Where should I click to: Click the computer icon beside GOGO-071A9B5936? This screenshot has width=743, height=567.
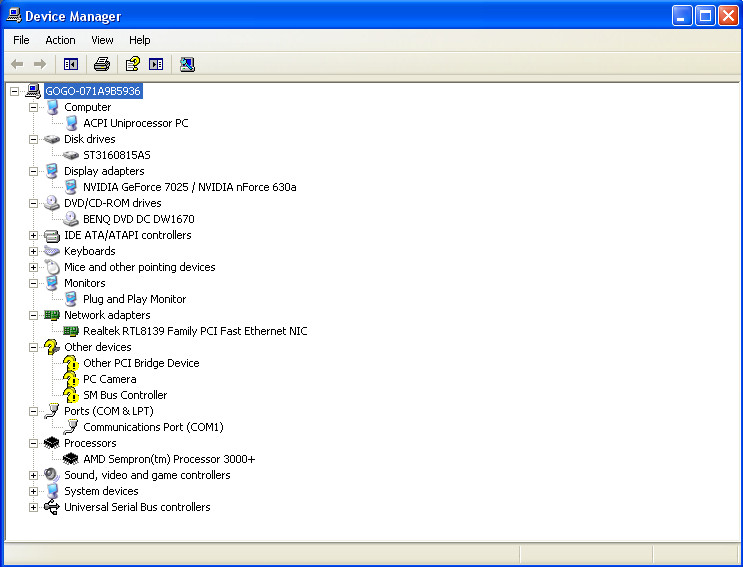coord(33,90)
